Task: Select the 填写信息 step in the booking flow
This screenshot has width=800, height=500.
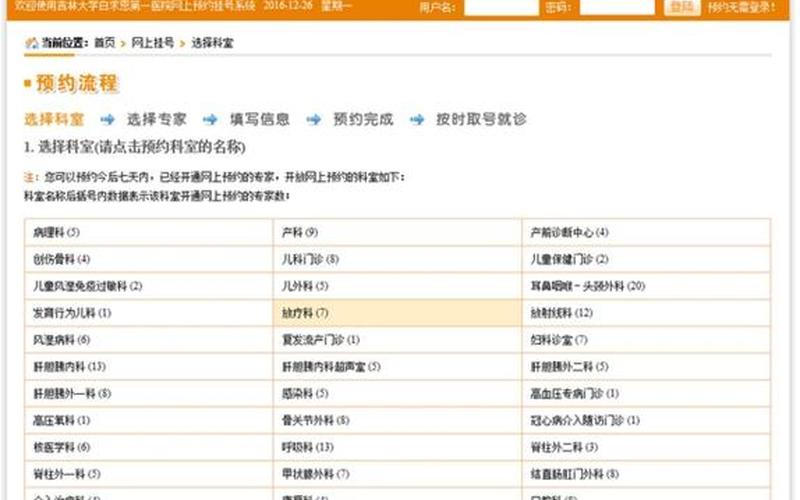Action: click(260, 119)
